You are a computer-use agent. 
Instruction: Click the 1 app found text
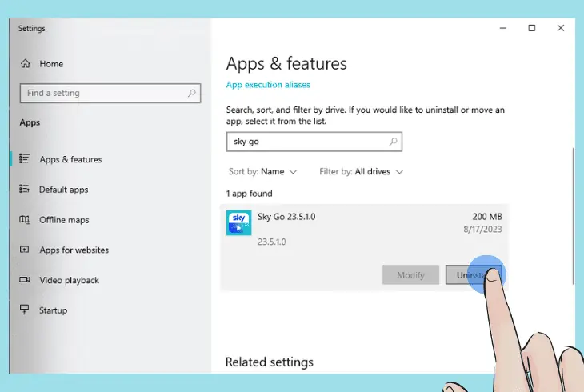pyautogui.click(x=249, y=194)
